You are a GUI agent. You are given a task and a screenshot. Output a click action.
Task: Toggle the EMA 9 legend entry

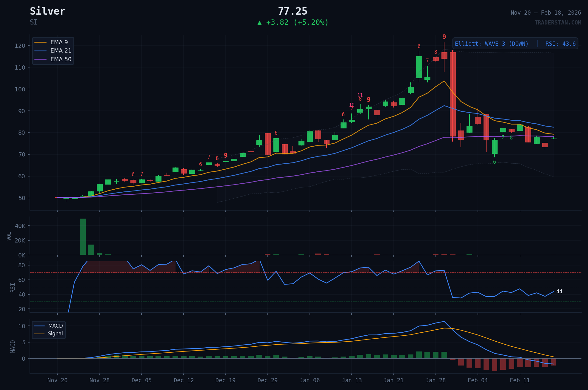(x=59, y=42)
